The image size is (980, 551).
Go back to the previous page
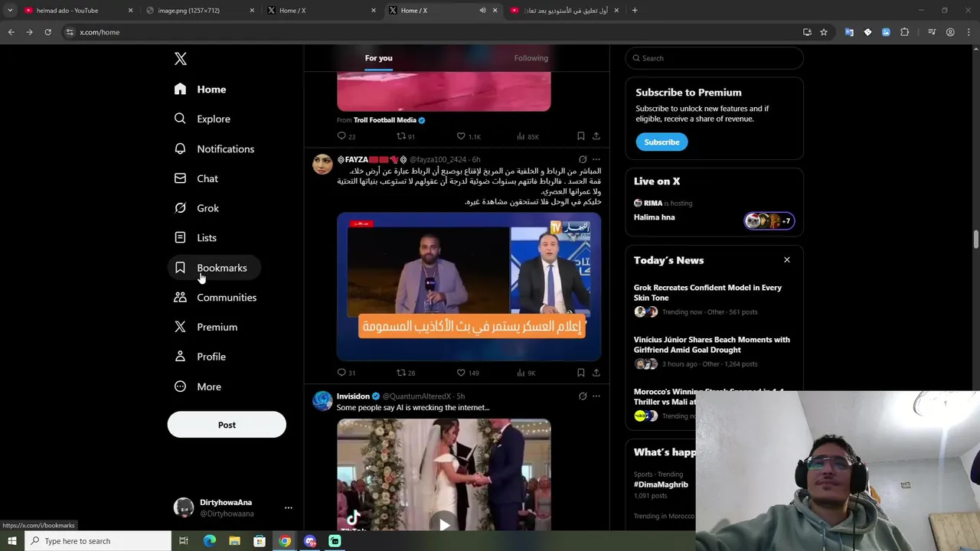[11, 32]
